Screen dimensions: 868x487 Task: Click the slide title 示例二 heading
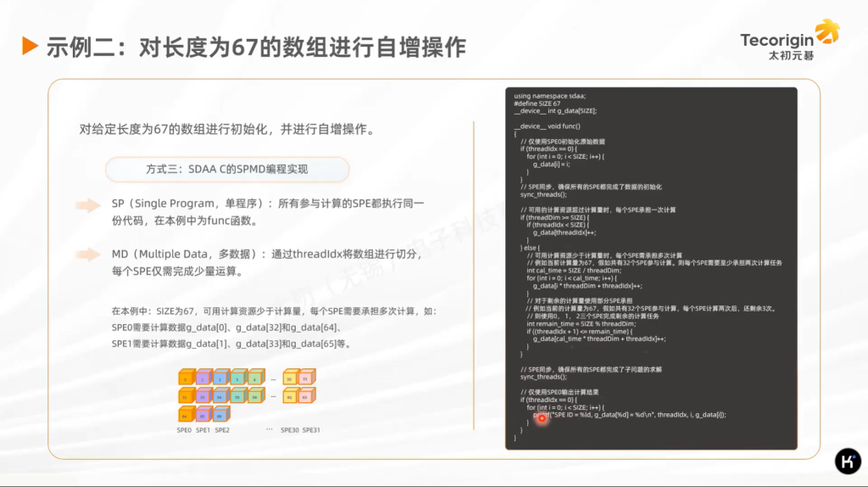[x=255, y=46]
